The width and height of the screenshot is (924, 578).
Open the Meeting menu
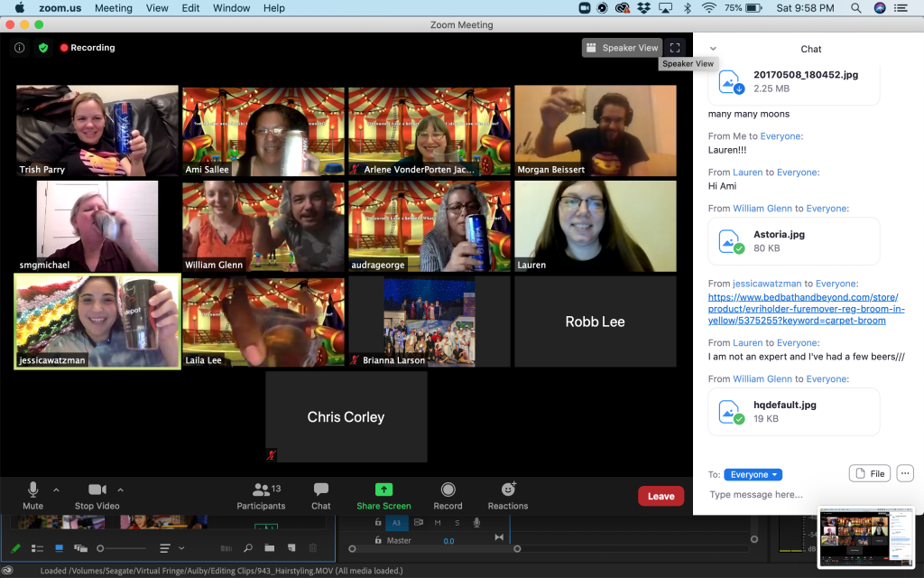pyautogui.click(x=113, y=8)
